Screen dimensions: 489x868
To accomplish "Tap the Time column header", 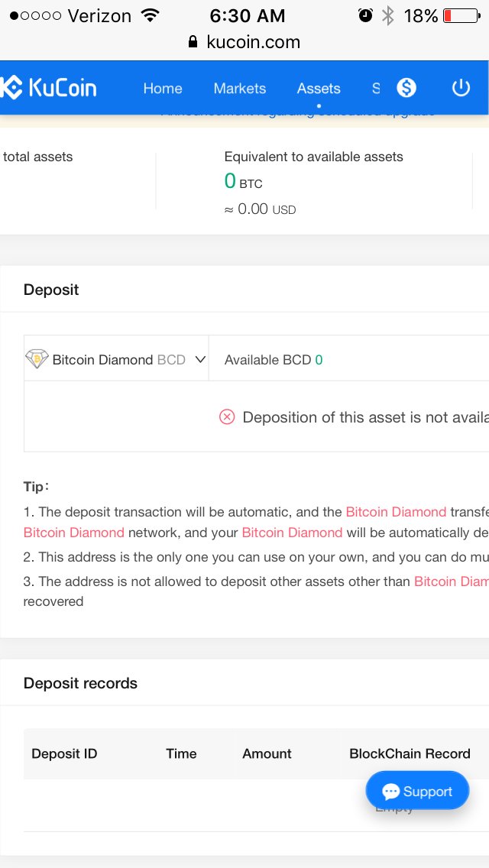I will [181, 753].
